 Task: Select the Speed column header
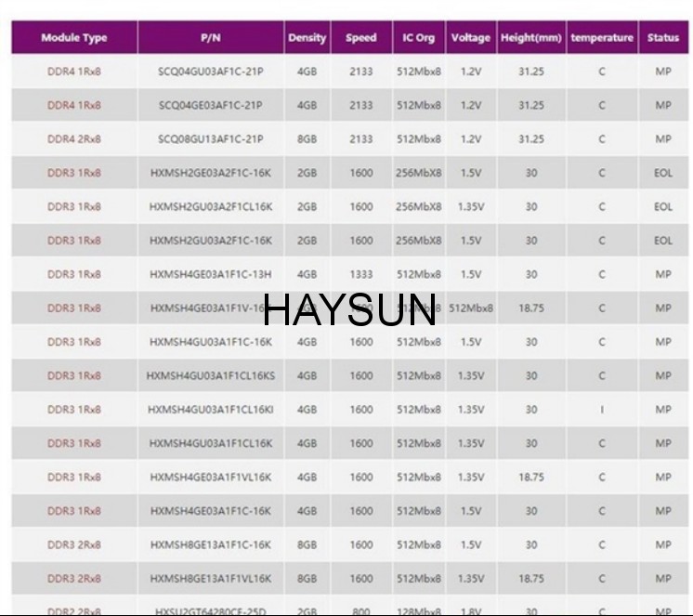[361, 38]
